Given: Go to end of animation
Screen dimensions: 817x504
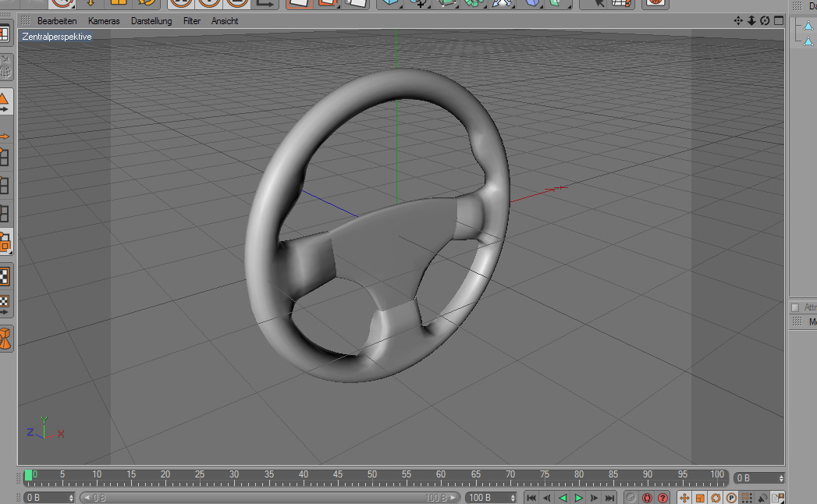Looking at the screenshot, I should 609,498.
